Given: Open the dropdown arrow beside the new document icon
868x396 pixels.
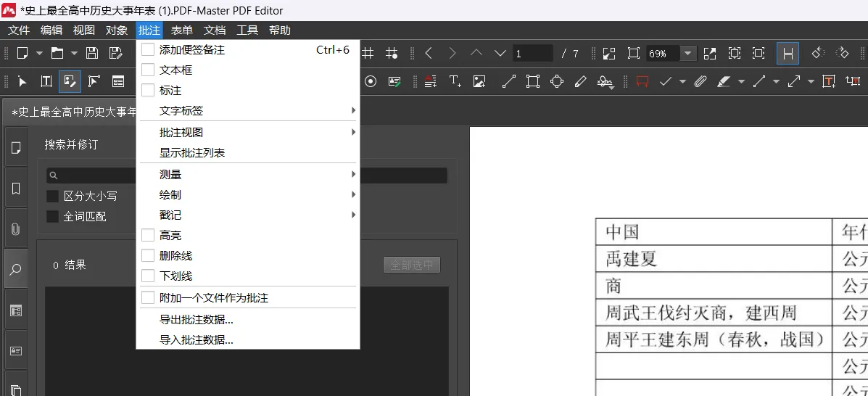Looking at the screenshot, I should 39,53.
